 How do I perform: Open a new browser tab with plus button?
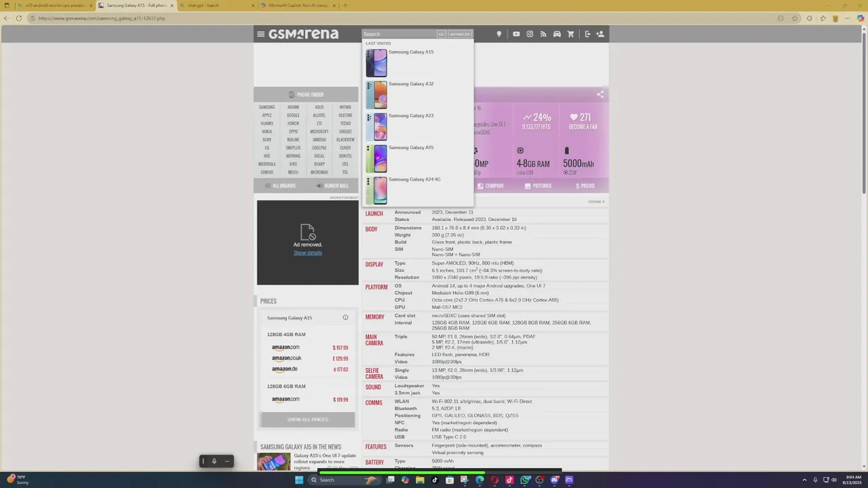(x=345, y=5)
